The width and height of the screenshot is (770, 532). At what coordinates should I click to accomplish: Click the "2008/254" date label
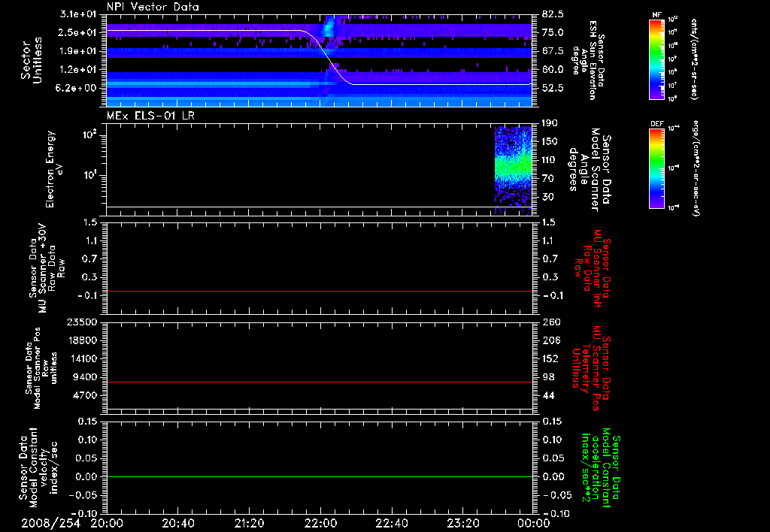tap(50, 523)
